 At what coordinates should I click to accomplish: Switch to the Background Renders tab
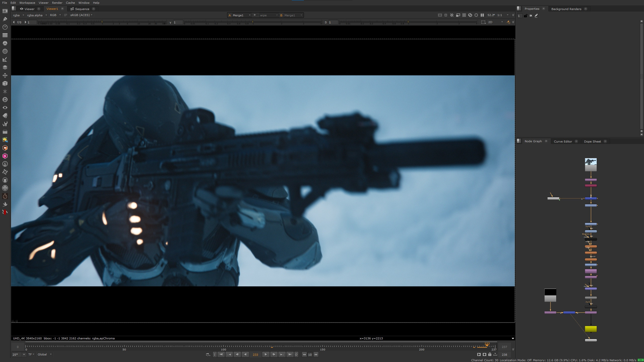click(x=566, y=9)
